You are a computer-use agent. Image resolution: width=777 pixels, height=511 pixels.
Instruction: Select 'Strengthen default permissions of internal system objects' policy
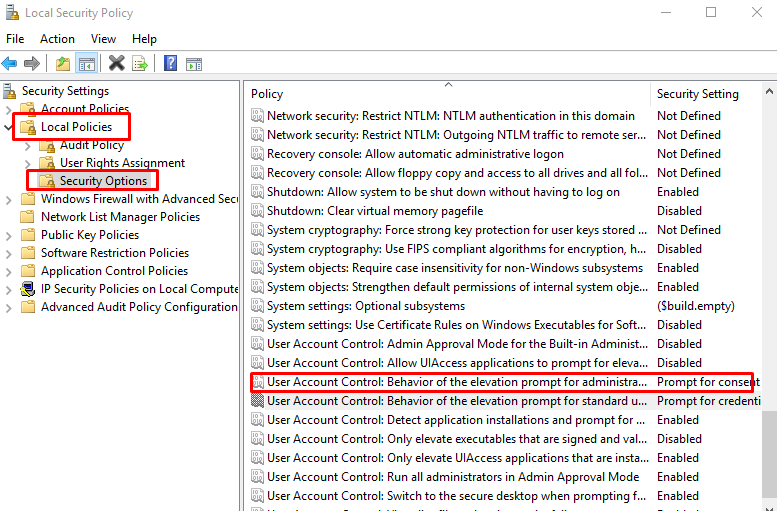(457, 287)
